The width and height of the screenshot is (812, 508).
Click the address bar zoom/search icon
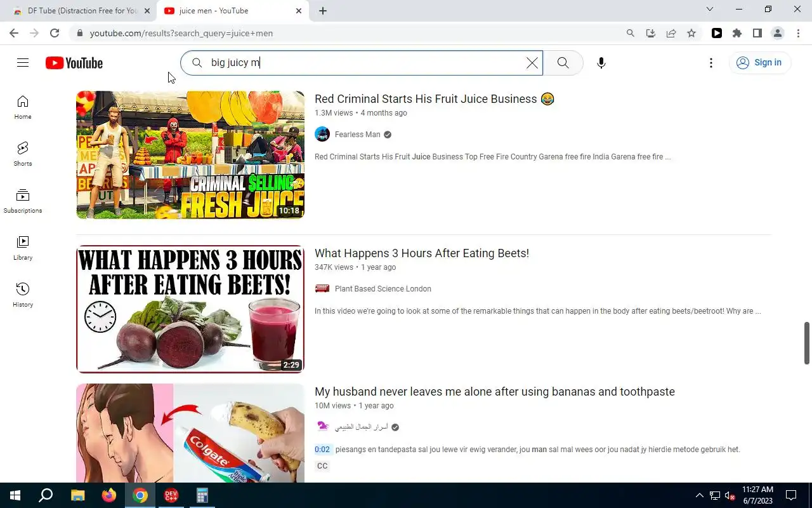631,33
